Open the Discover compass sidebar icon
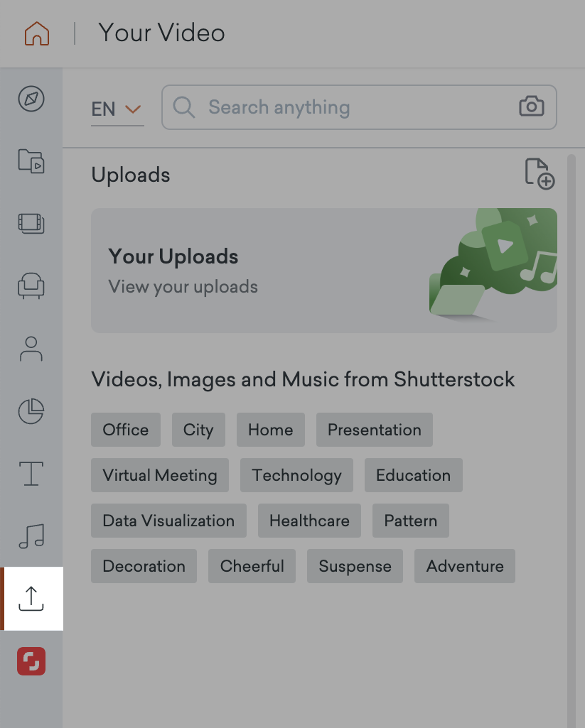 31,99
